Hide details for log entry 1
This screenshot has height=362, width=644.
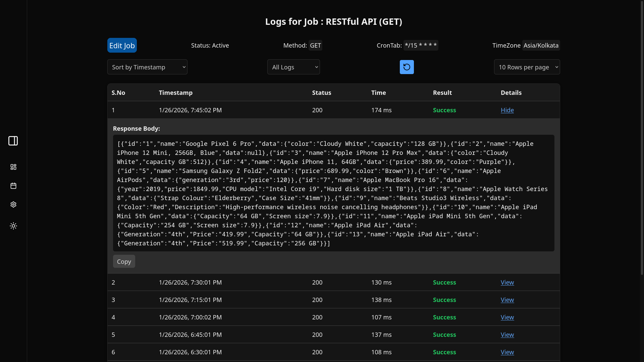coord(507,110)
